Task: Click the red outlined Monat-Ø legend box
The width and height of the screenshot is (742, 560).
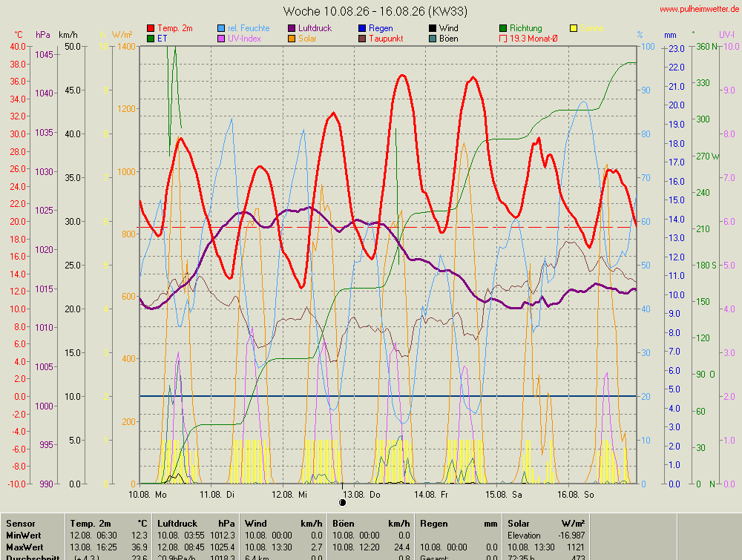Action: 503,39
